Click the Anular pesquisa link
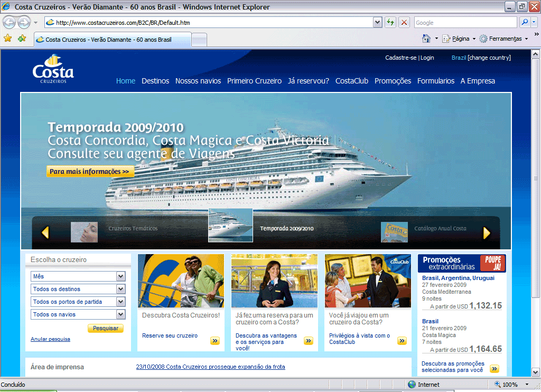 click(x=50, y=339)
